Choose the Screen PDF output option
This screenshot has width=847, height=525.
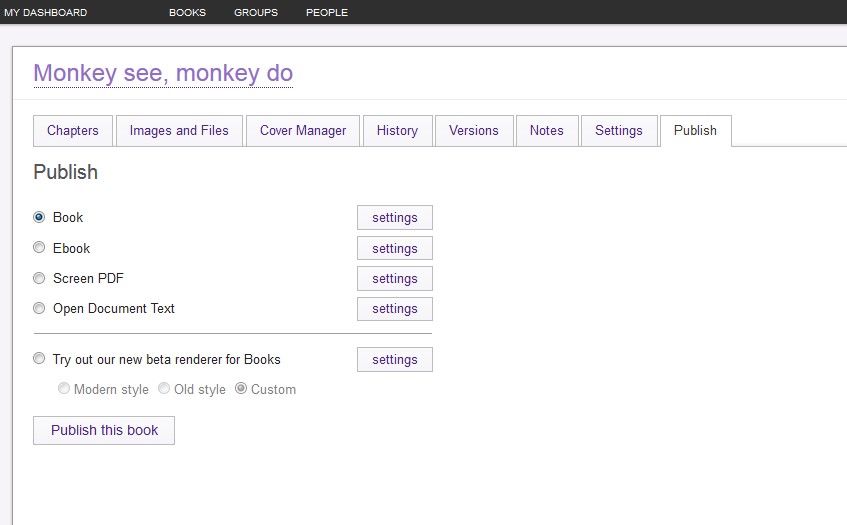[39, 278]
